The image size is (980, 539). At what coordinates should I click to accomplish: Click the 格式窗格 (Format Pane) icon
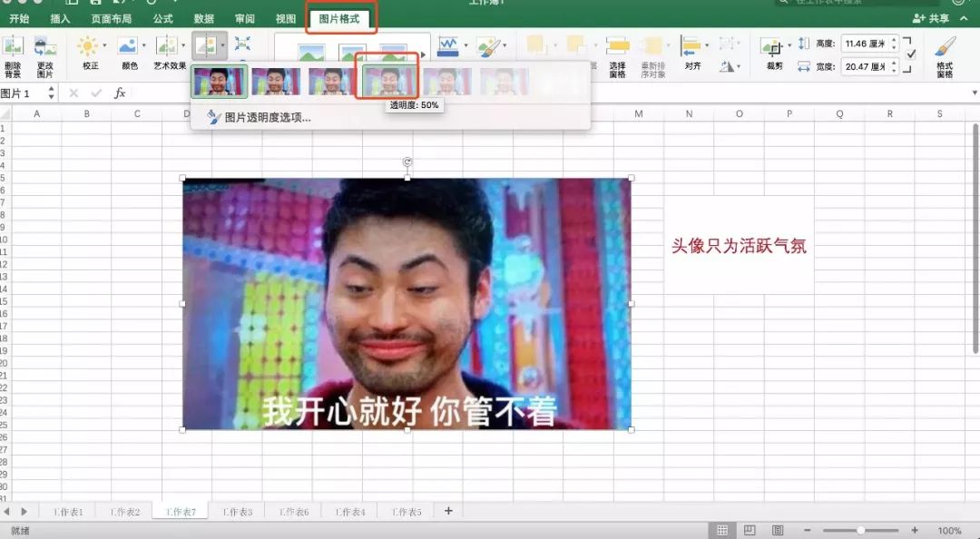click(944, 57)
